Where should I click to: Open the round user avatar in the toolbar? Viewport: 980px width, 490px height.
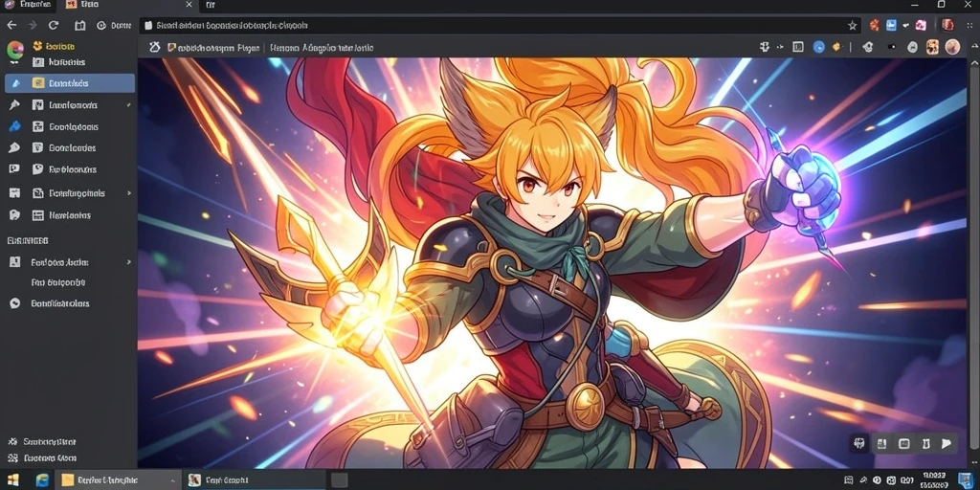[x=952, y=47]
